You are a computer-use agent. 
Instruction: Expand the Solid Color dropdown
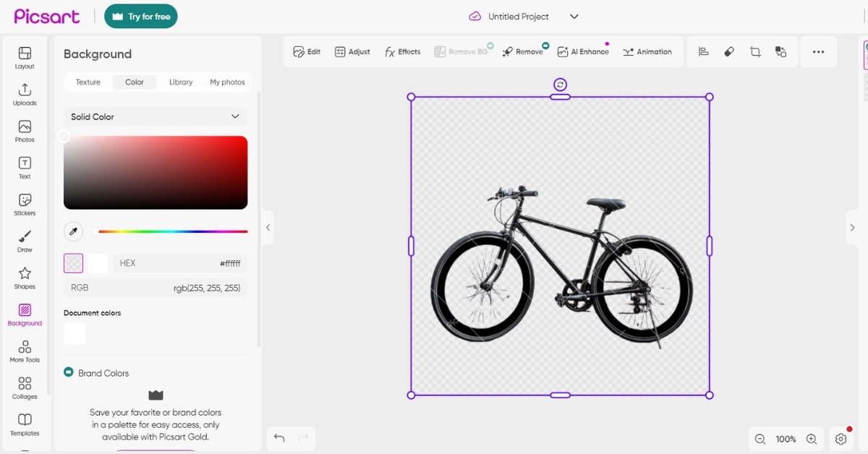point(156,116)
